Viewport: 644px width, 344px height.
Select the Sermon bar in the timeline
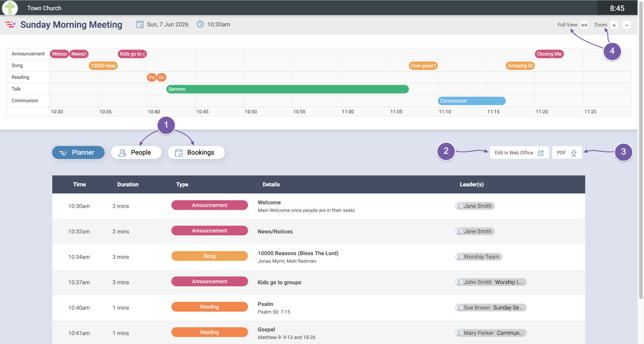click(288, 89)
